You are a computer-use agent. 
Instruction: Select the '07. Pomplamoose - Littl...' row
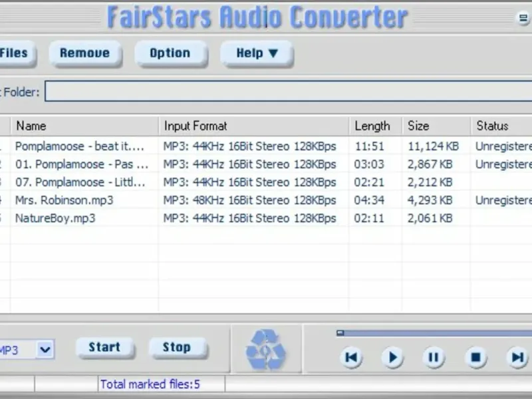(x=266, y=182)
